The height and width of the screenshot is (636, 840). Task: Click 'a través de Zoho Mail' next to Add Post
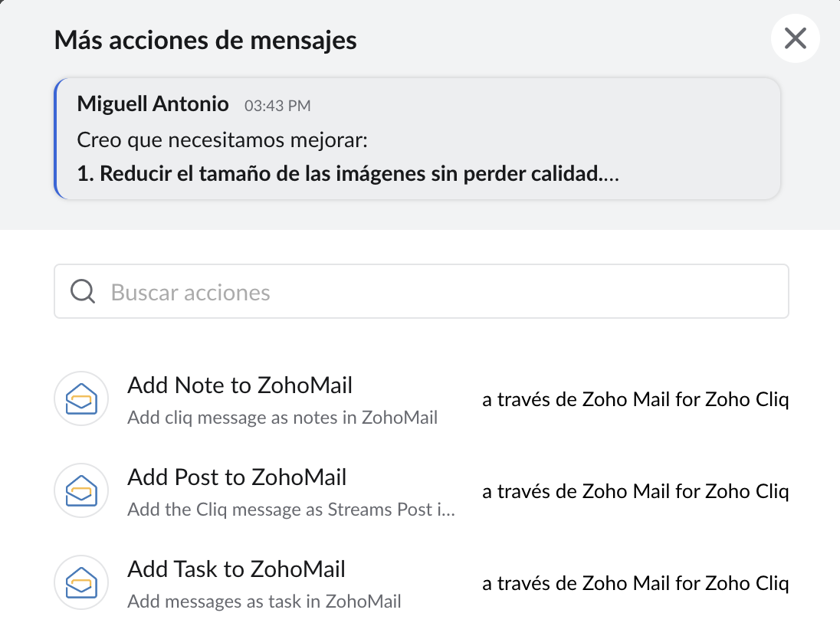click(635, 491)
